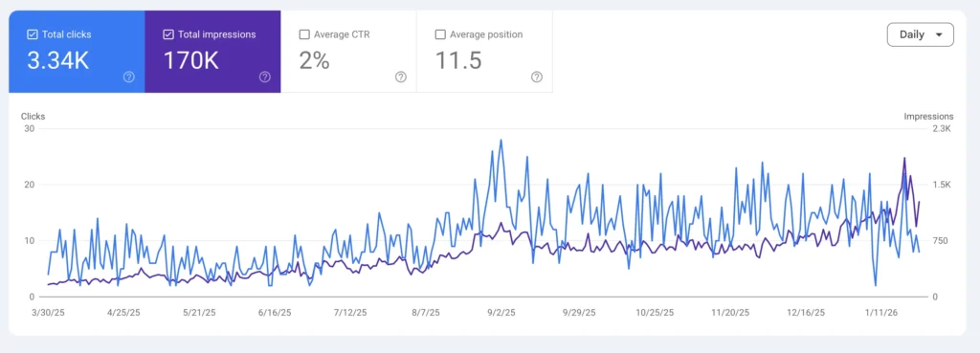The height and width of the screenshot is (353, 980).
Task: Click the 10/25/25 date label
Action: (x=655, y=313)
